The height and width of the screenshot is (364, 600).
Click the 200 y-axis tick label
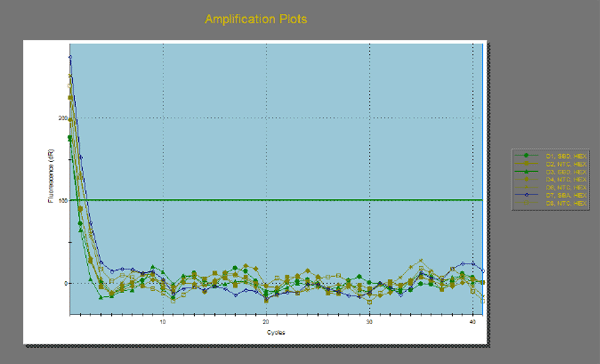tap(63, 118)
